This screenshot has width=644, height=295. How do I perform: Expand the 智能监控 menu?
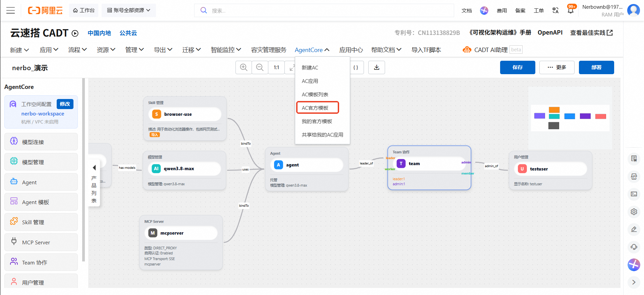click(226, 50)
